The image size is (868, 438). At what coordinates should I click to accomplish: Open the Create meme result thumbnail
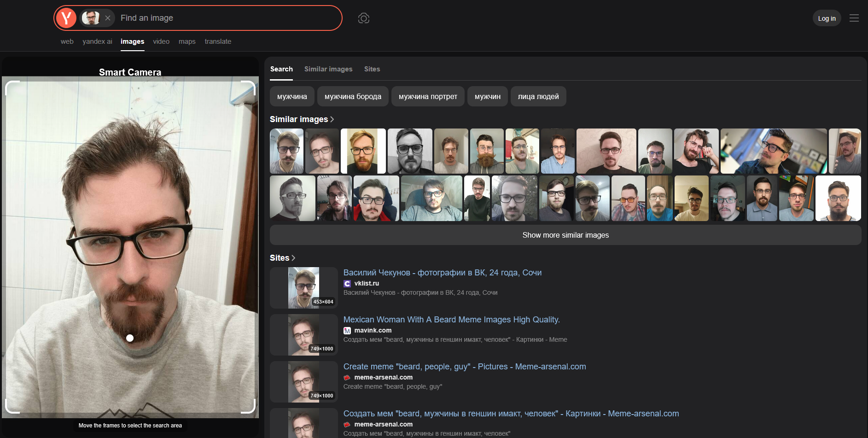(x=303, y=382)
